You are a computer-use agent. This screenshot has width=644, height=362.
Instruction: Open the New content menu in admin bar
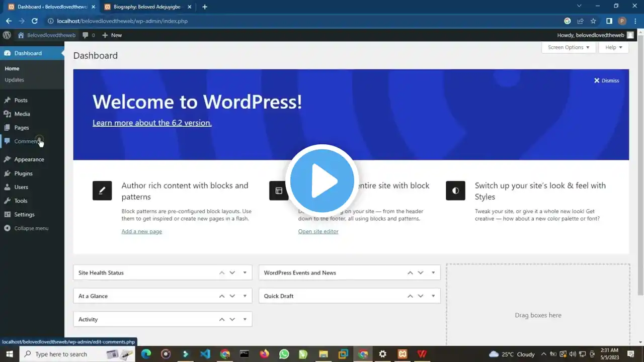112,35
